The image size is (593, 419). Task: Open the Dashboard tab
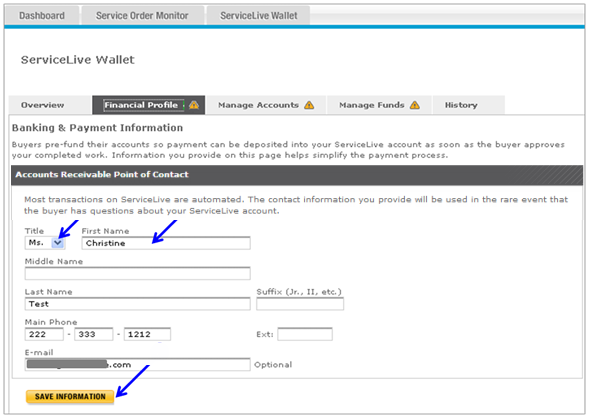pos(42,16)
